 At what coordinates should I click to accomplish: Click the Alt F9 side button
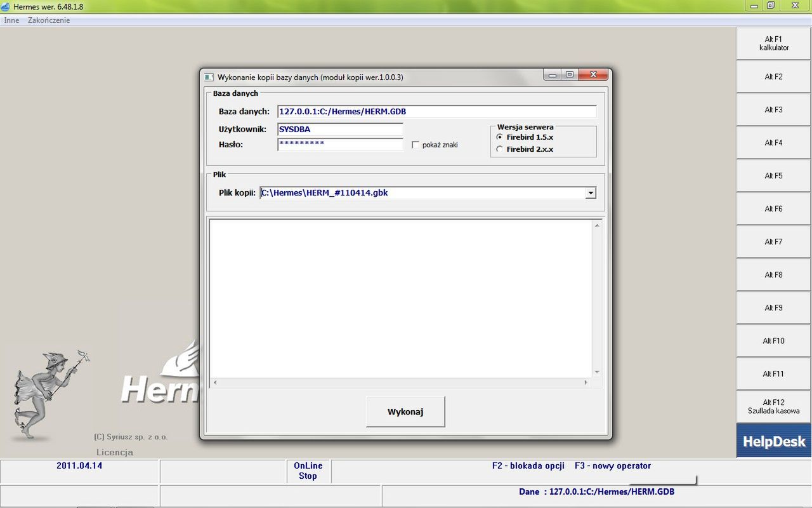tap(774, 308)
